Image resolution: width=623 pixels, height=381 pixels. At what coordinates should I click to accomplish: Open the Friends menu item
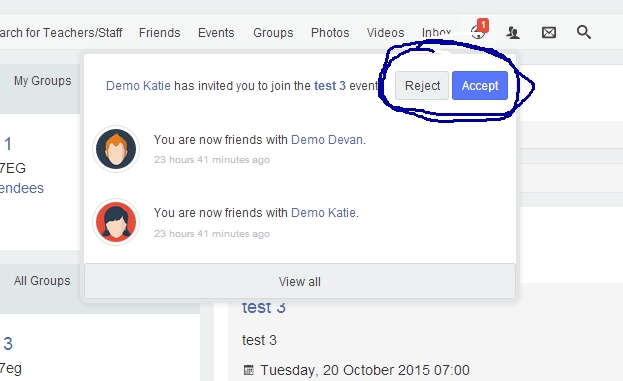point(159,33)
